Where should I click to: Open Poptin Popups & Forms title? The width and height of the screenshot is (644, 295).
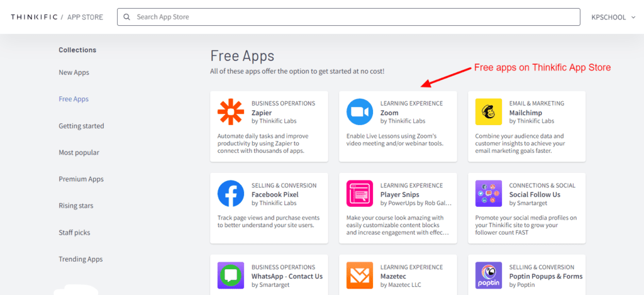tap(546, 276)
